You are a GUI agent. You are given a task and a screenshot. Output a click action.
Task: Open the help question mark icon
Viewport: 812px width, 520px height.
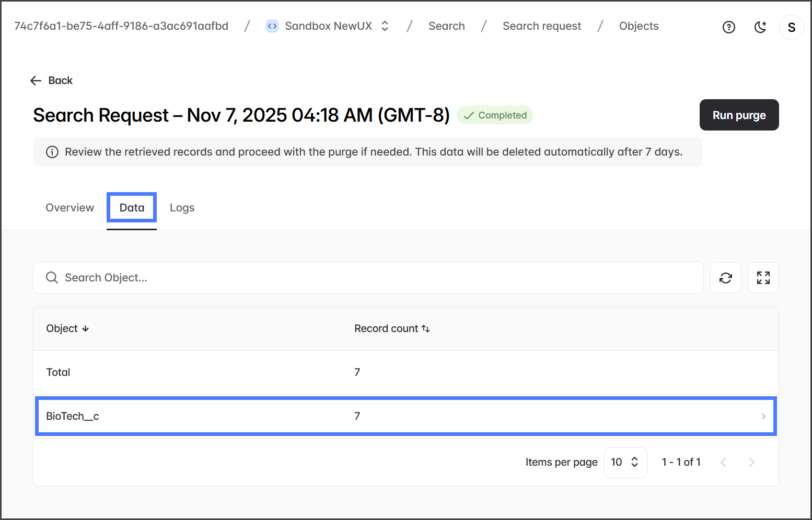(728, 27)
